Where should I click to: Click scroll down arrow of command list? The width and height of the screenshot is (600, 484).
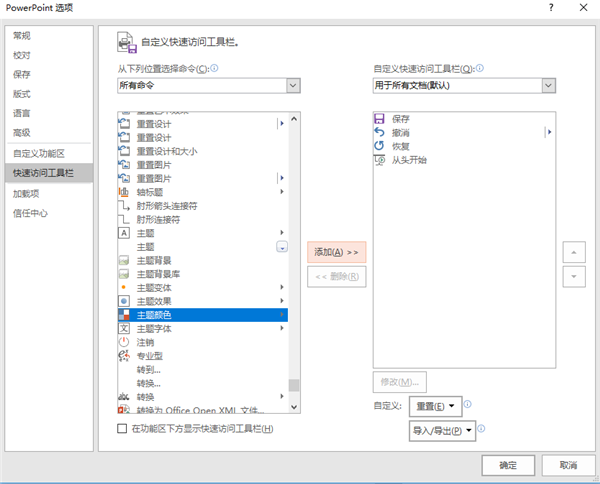click(294, 407)
